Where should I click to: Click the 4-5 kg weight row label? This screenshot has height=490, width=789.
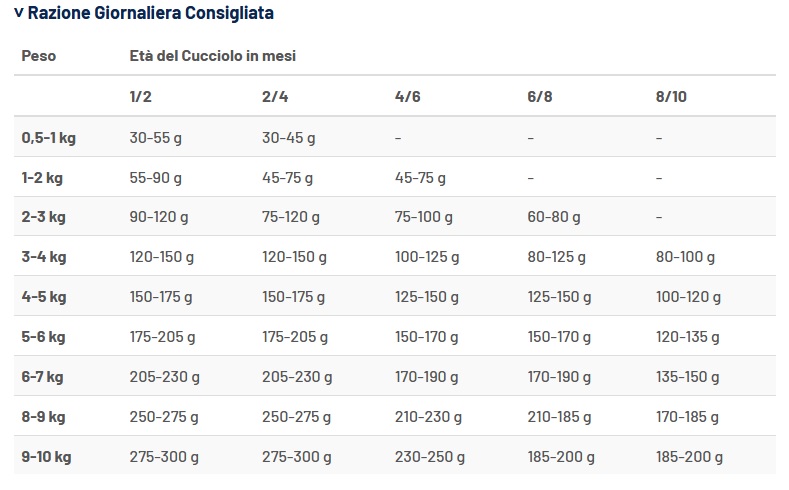44,297
